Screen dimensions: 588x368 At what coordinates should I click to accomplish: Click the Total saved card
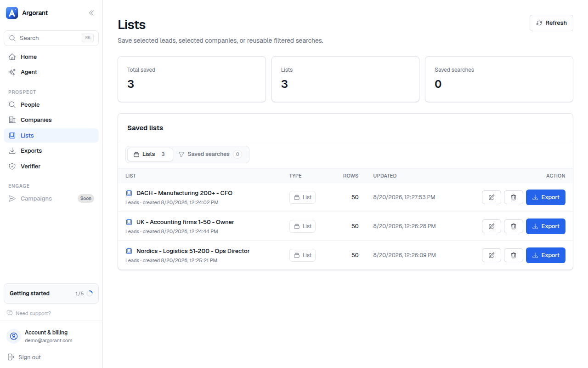192,79
